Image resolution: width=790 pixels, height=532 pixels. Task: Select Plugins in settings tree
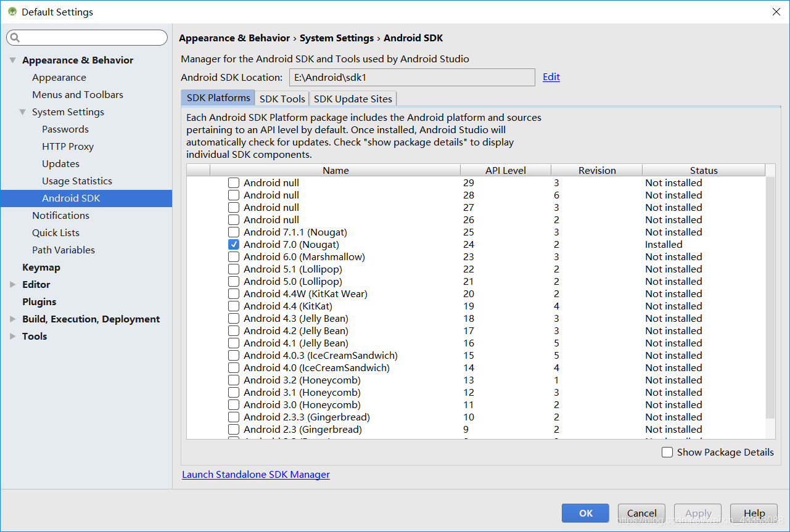coord(39,302)
